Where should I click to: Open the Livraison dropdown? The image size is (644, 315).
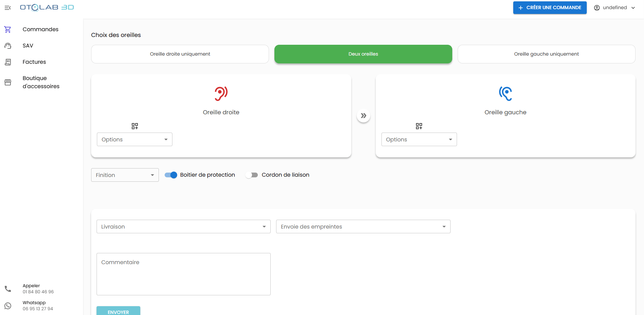pyautogui.click(x=183, y=227)
